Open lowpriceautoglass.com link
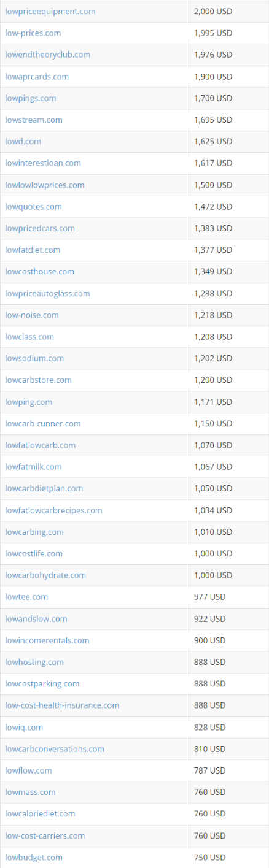 click(48, 293)
